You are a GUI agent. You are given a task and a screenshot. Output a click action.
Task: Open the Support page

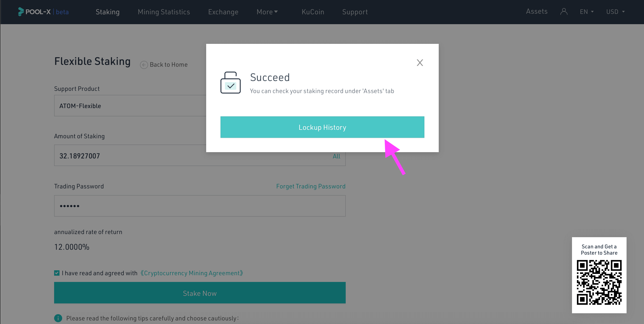[355, 12]
